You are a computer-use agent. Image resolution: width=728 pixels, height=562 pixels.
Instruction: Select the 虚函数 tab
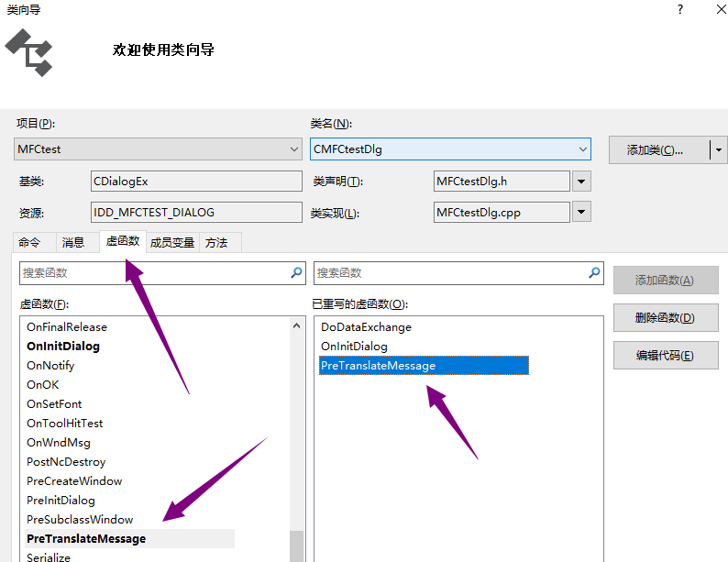click(x=123, y=241)
